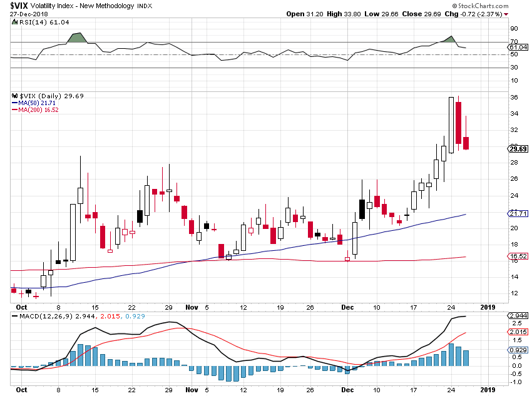Click the 2.015 tag on MACD axis

518,332
